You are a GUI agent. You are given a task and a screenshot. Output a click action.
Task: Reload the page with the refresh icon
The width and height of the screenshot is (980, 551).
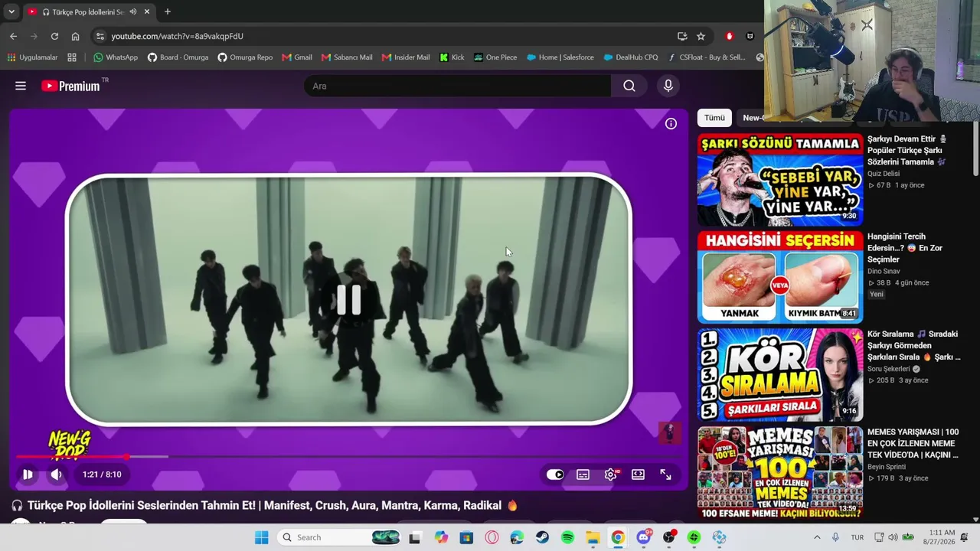tap(54, 36)
